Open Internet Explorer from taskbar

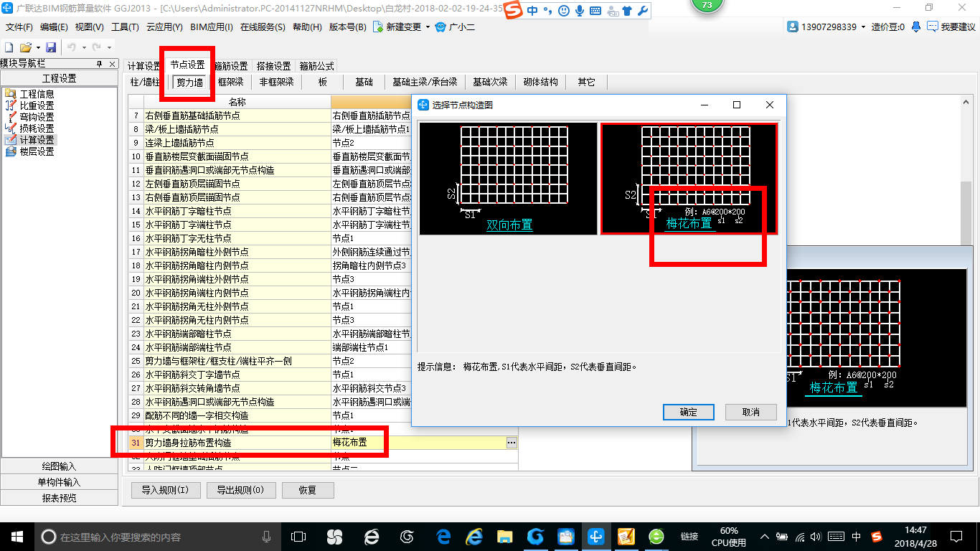(x=474, y=536)
